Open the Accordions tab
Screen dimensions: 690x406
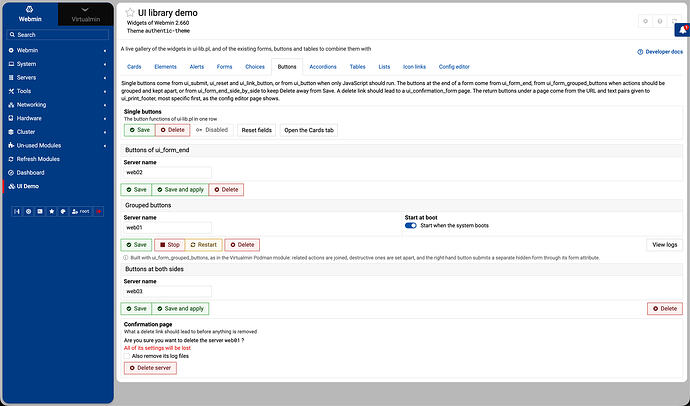pos(323,67)
